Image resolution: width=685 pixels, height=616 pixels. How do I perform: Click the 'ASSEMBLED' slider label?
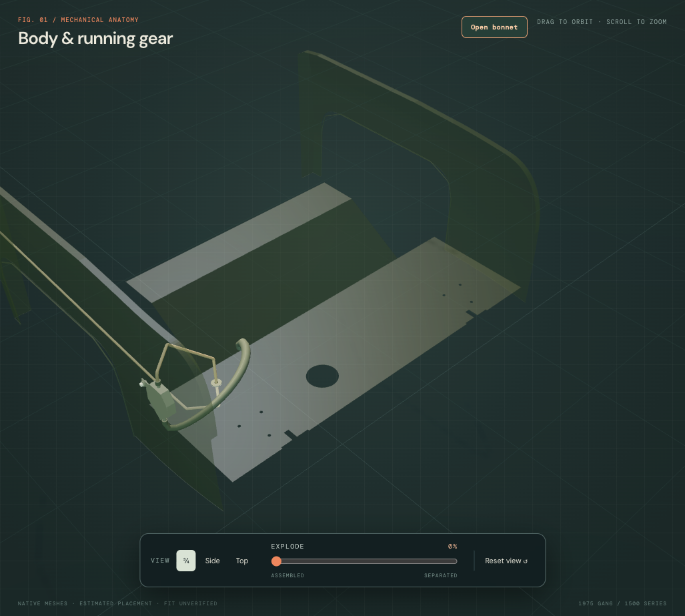[x=287, y=575]
